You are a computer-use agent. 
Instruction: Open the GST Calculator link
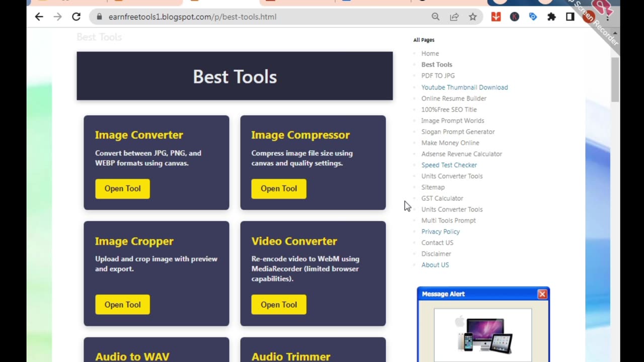[x=442, y=198]
